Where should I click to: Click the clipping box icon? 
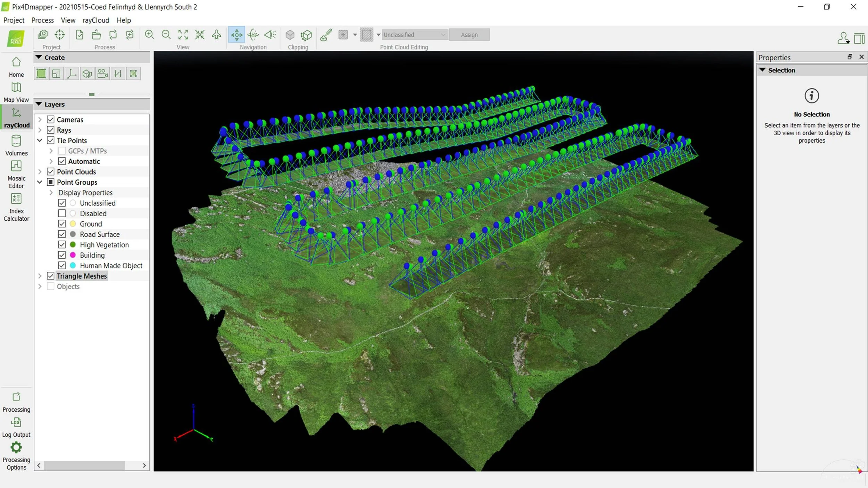tap(290, 35)
